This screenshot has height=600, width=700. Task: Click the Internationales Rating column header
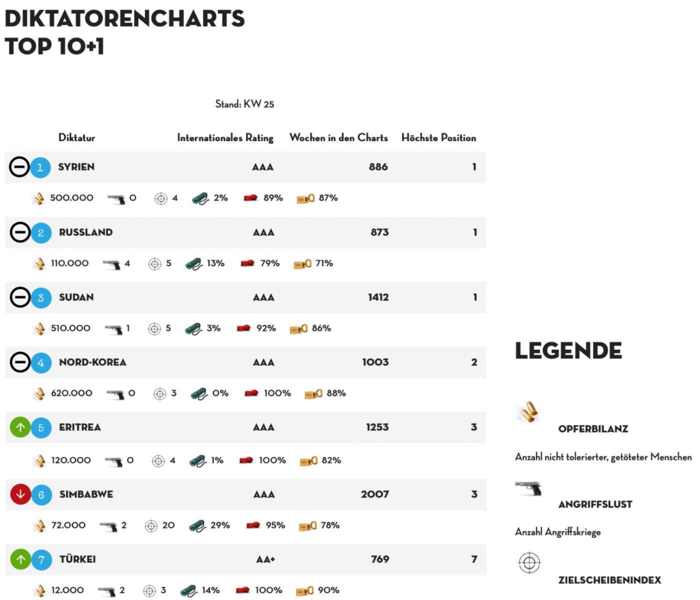(225, 138)
